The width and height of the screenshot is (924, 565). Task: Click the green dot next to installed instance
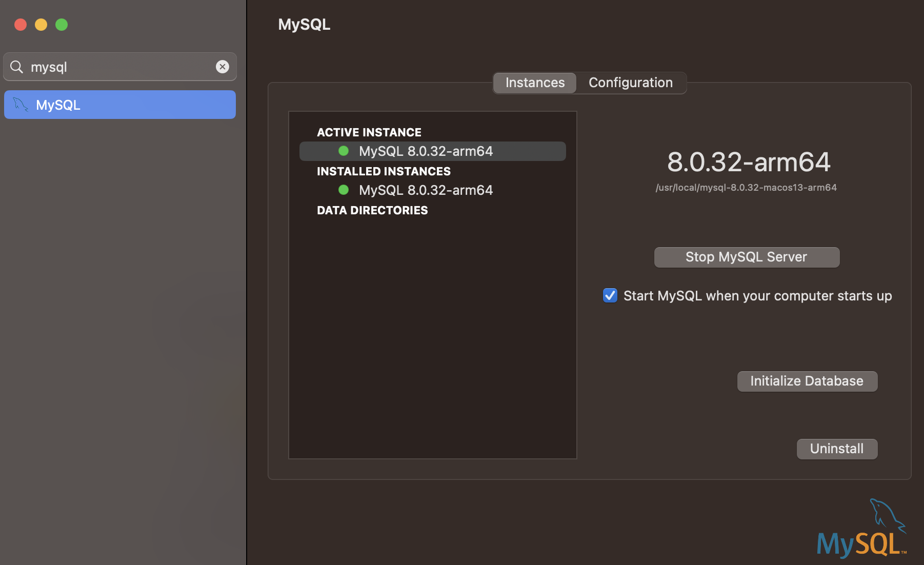(x=344, y=190)
